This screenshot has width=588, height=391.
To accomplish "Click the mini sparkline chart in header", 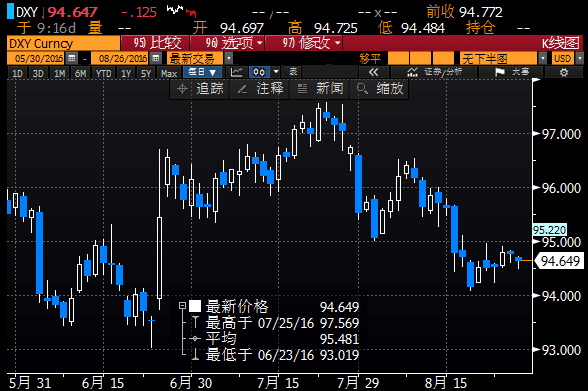I will click(x=182, y=10).
